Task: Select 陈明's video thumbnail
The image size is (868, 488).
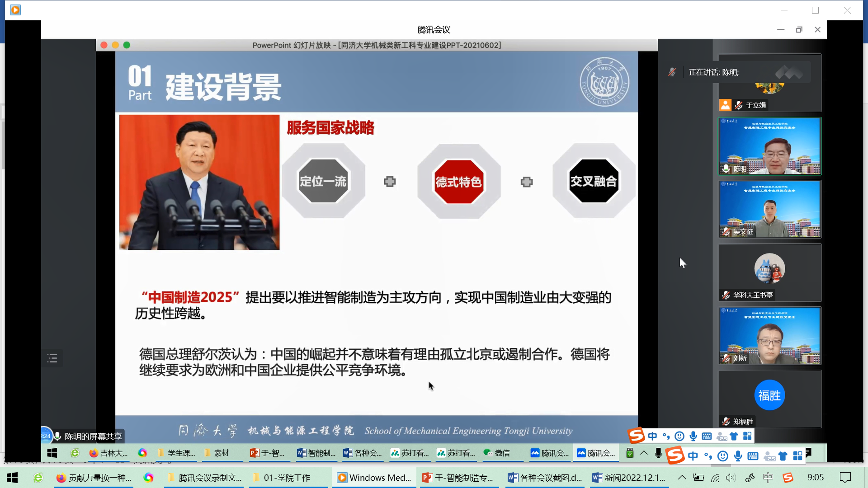Action: click(769, 146)
